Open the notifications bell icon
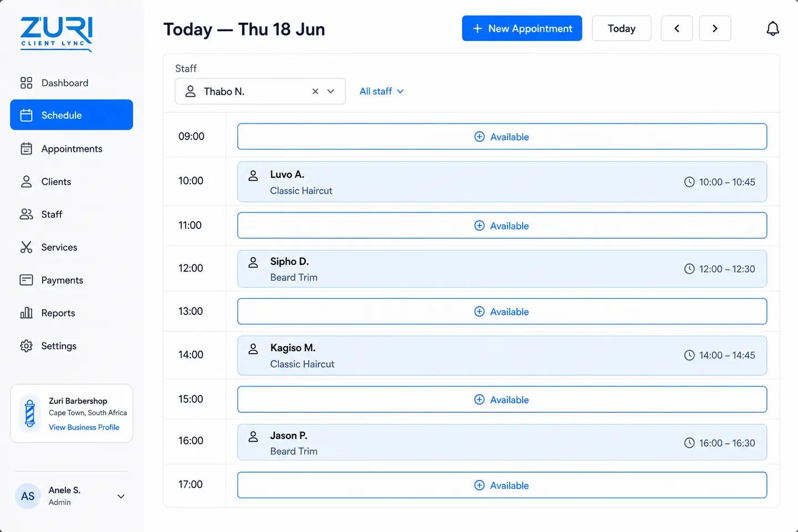 pyautogui.click(x=773, y=28)
